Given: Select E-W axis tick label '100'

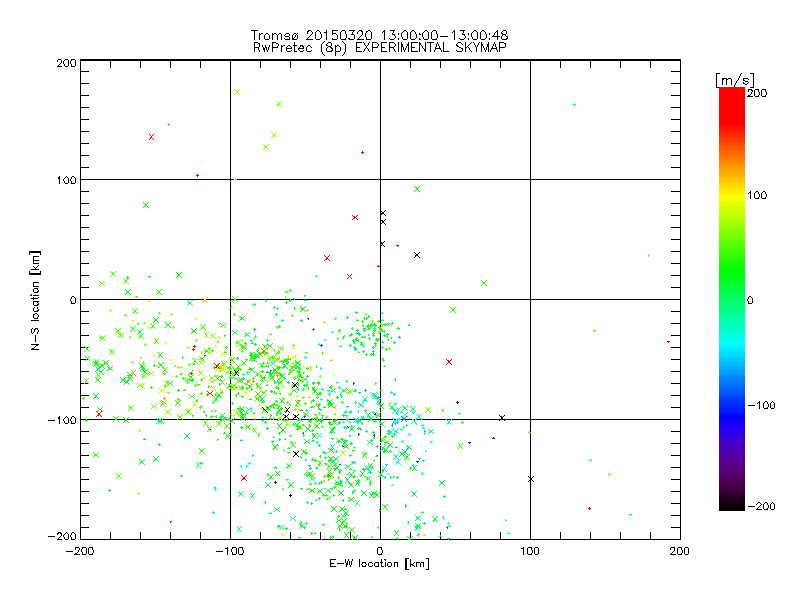Looking at the screenshot, I should pyautogui.click(x=530, y=551).
